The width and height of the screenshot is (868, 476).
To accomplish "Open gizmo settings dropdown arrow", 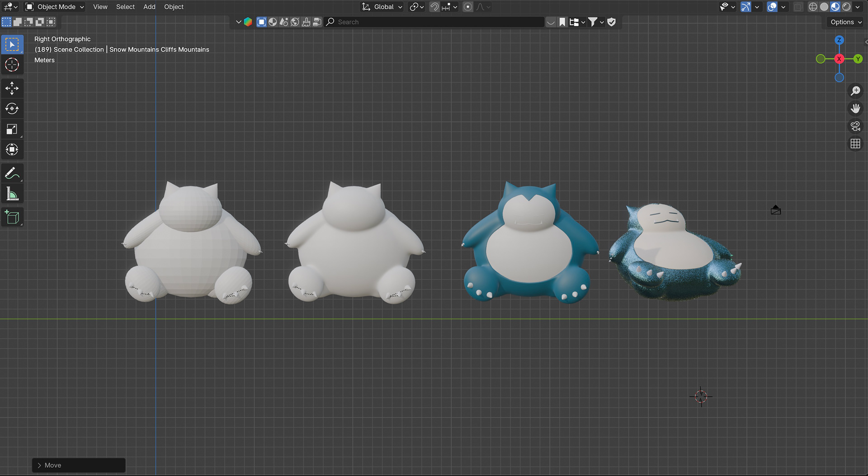I will click(757, 7).
